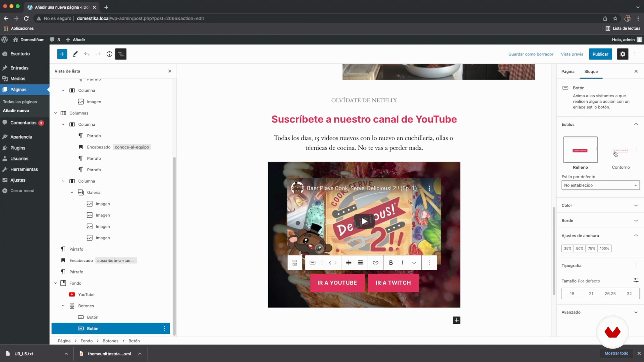Click the blue add block inserter button
644x362 pixels.
[x=62, y=54]
